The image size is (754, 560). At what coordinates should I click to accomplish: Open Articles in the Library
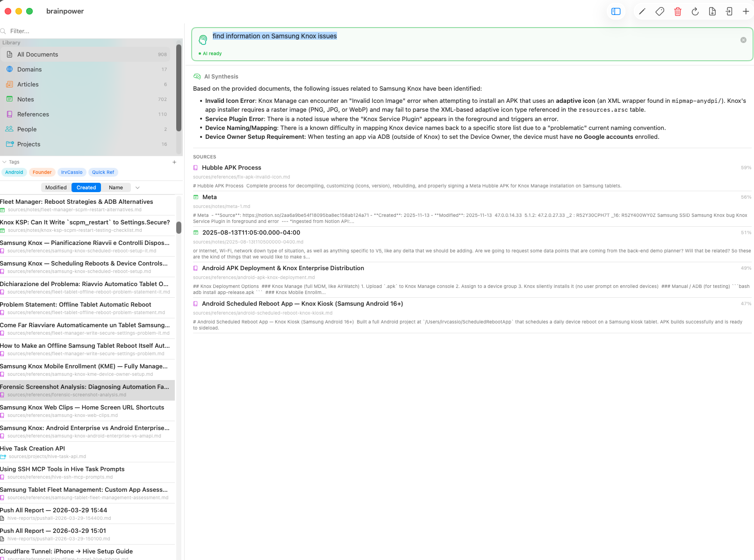pos(86,85)
